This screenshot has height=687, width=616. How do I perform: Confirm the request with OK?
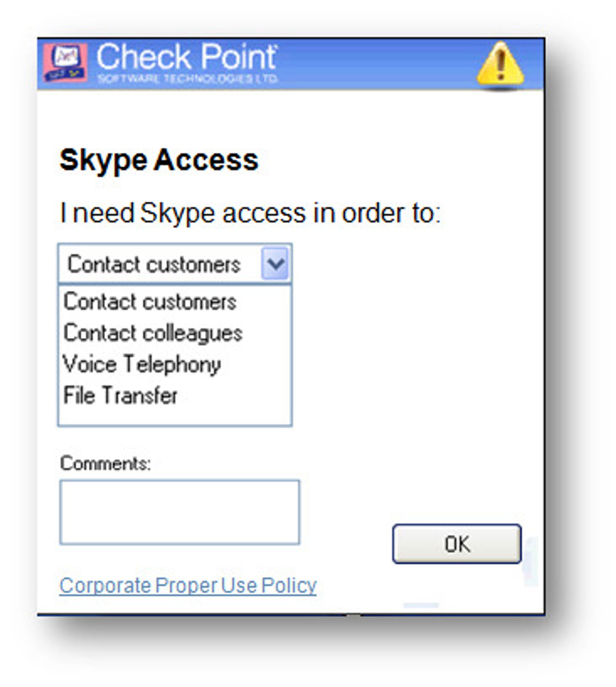(457, 544)
